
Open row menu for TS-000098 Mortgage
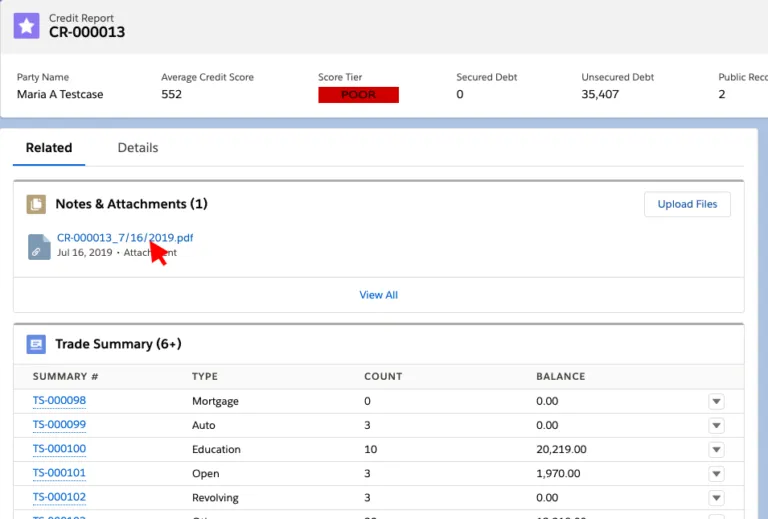716,401
